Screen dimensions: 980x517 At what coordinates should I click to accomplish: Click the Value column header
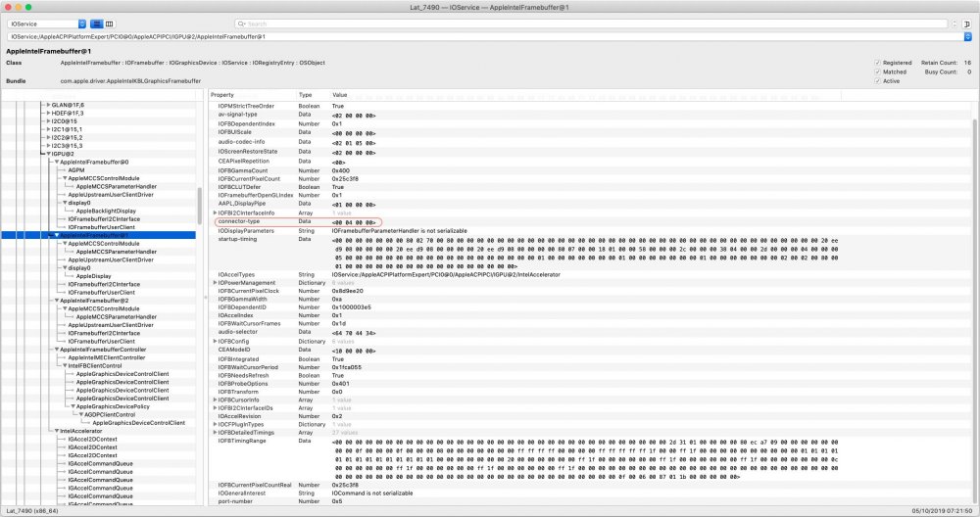pos(341,95)
